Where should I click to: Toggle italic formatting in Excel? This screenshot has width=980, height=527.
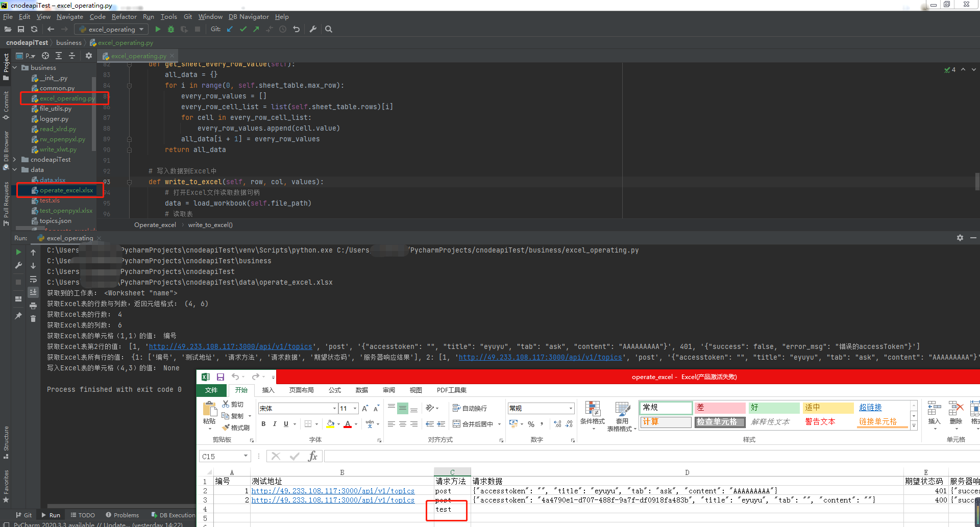tap(275, 424)
